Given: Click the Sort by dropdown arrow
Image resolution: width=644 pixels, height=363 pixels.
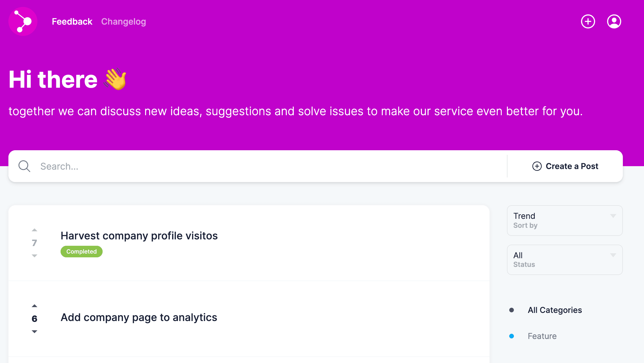Looking at the screenshot, I should 613,216.
